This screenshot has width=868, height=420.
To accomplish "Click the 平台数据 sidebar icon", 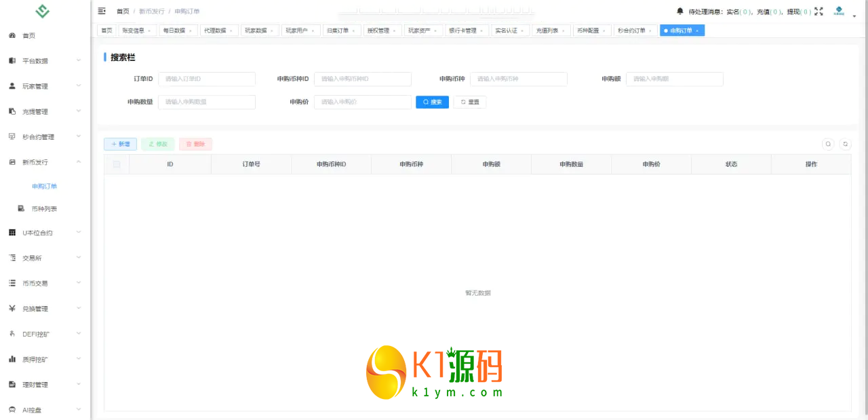I will coord(12,60).
